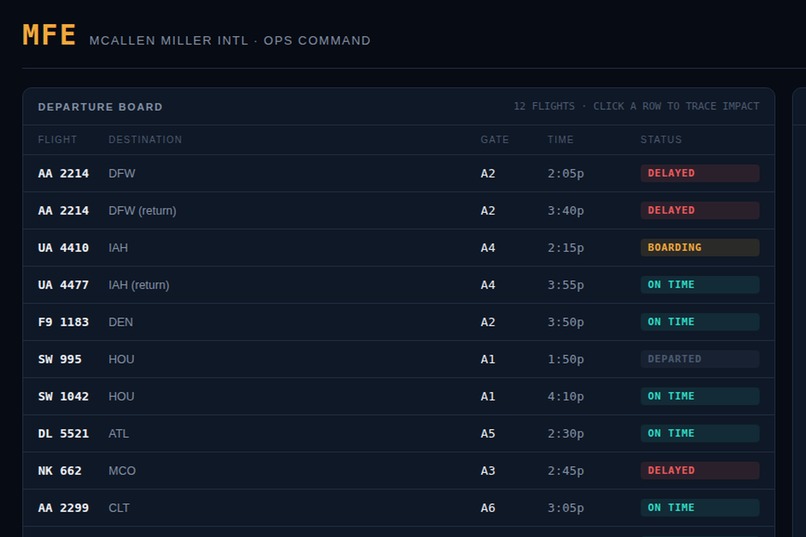Open flight AA 2299 to CLT
This screenshot has height=537, width=806.
click(x=398, y=508)
